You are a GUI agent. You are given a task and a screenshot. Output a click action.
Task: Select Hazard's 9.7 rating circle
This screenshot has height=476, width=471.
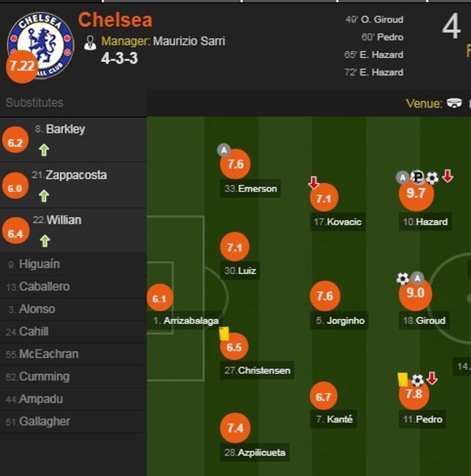pyautogui.click(x=416, y=194)
